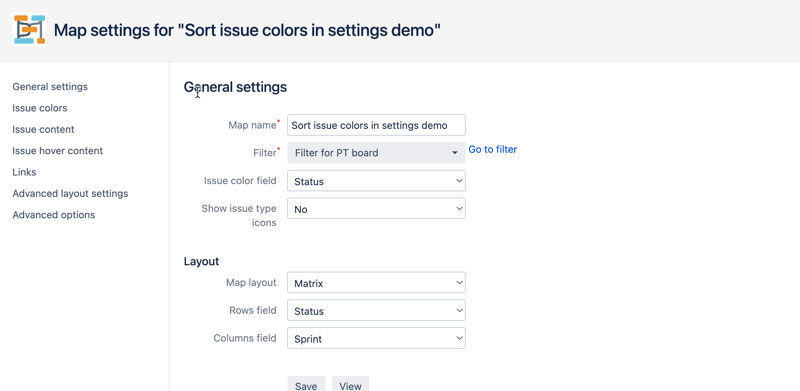This screenshot has height=391, width=800.
Task: Click the Issue color field label
Action: [x=240, y=181]
